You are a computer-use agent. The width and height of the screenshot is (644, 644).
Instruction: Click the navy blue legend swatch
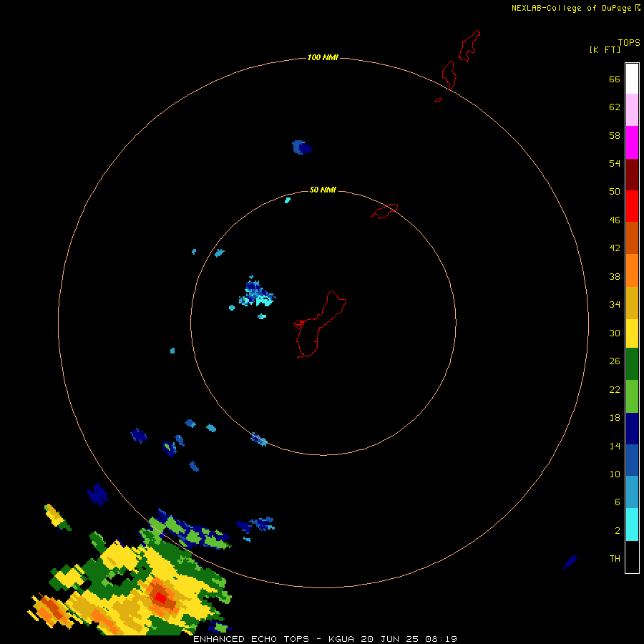pos(632,429)
